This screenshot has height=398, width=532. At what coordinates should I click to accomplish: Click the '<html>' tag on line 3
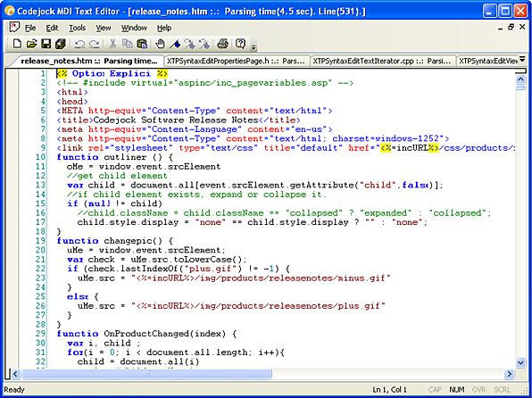pyautogui.click(x=72, y=92)
